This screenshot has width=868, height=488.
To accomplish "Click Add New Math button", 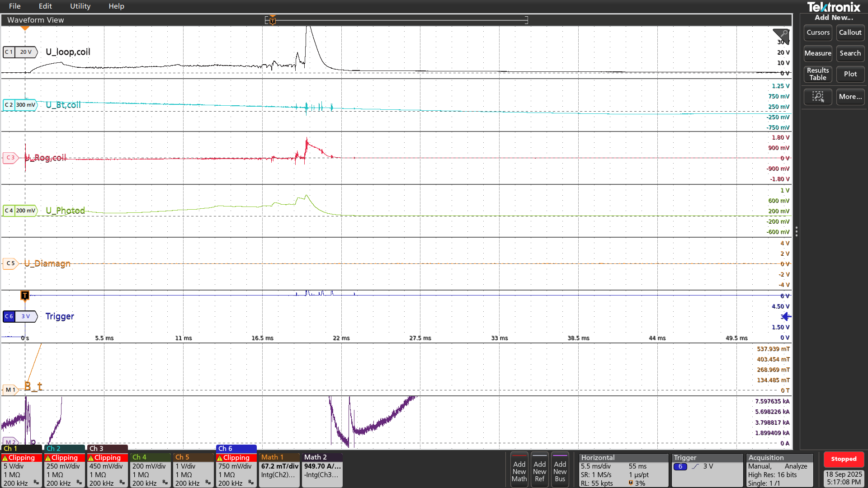I will point(519,470).
